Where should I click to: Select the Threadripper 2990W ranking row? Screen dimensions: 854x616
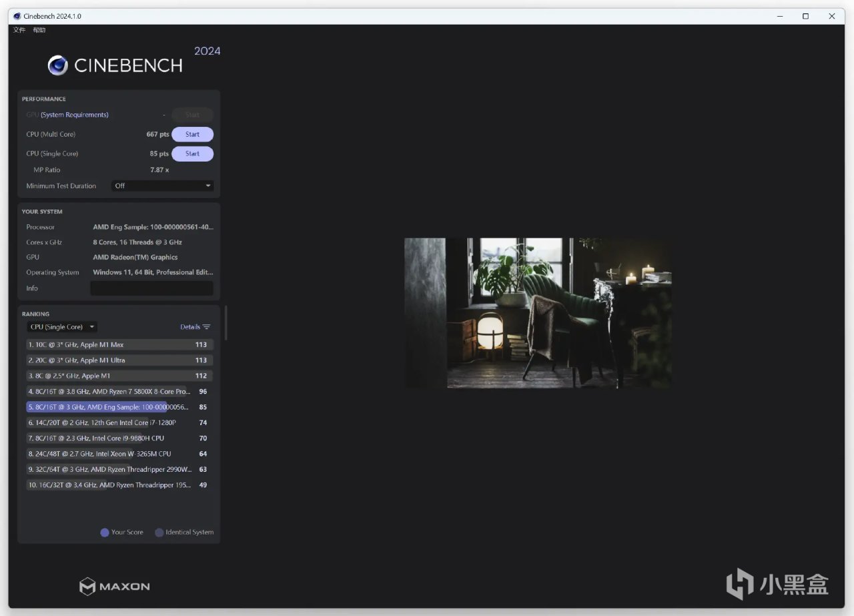coord(119,469)
